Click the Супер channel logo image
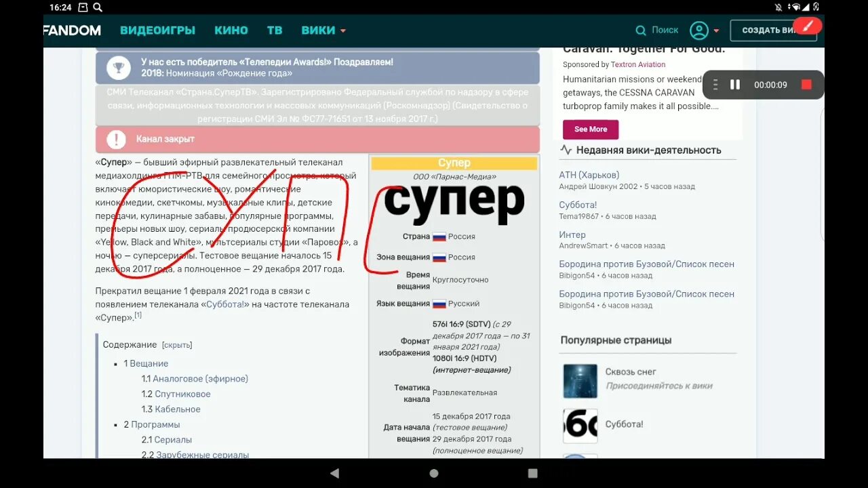The height and width of the screenshot is (488, 868). 454,204
